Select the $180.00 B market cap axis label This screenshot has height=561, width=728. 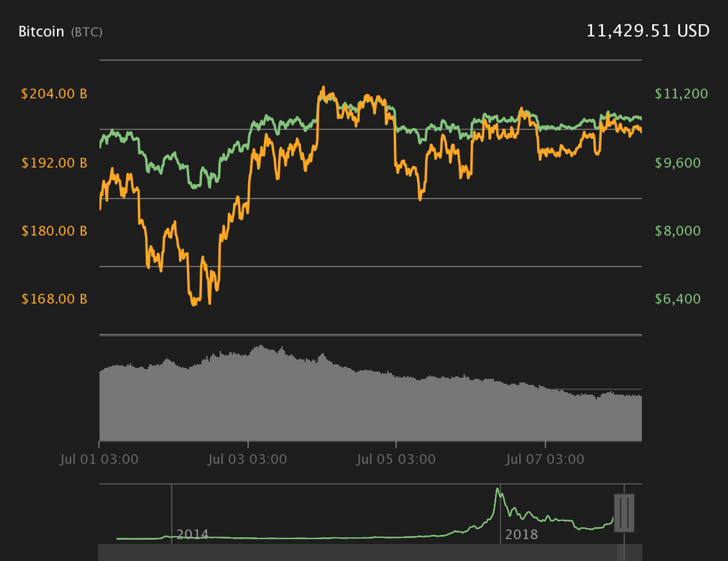pos(54,231)
